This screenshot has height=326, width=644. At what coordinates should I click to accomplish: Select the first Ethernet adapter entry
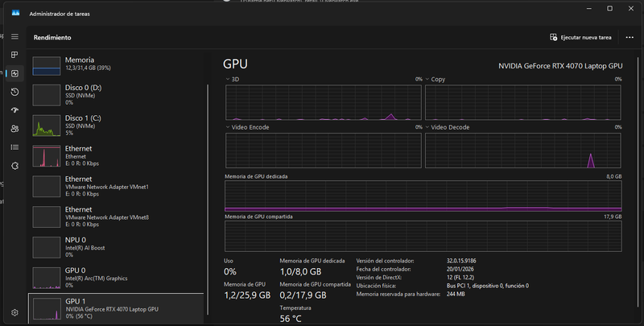(x=116, y=155)
